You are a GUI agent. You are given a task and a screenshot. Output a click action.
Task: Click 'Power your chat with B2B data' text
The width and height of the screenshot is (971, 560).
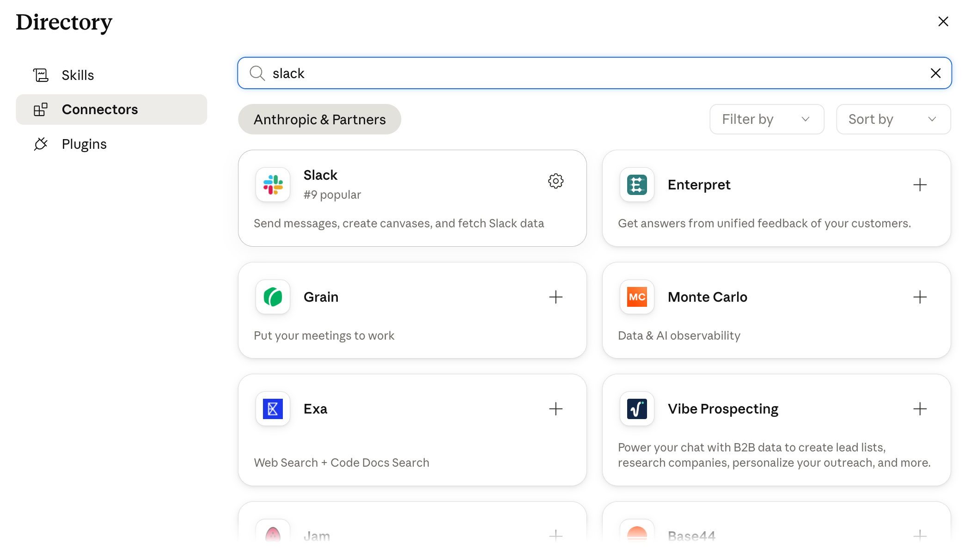(774, 455)
